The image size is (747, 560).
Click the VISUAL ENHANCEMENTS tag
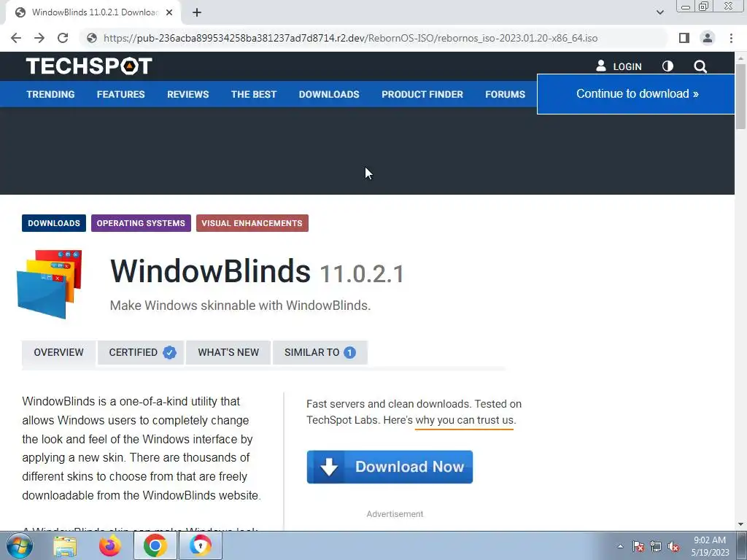tap(252, 223)
